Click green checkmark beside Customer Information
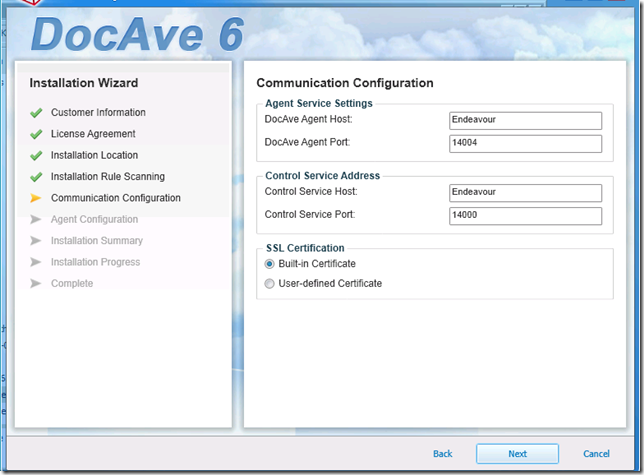644x475 pixels. [36, 112]
